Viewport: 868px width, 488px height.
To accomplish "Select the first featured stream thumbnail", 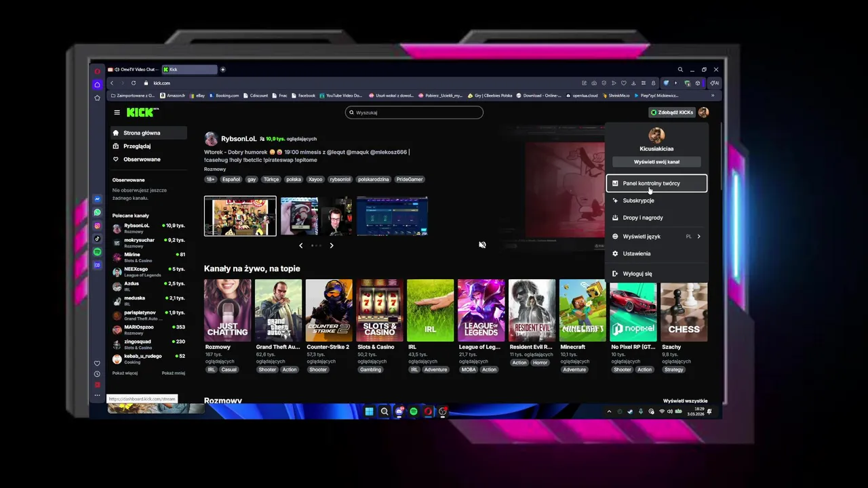I will pyautogui.click(x=240, y=216).
